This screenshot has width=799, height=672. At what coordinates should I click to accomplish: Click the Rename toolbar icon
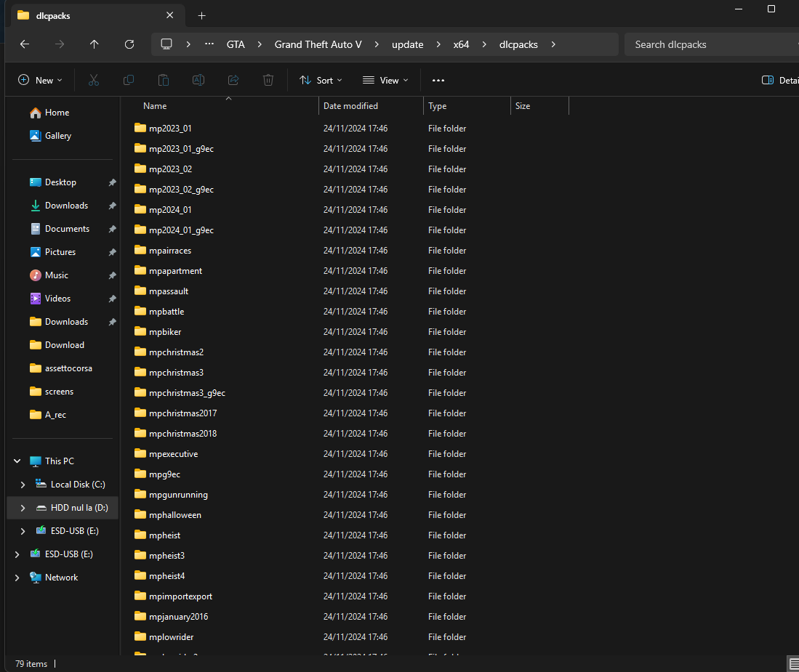[198, 80]
